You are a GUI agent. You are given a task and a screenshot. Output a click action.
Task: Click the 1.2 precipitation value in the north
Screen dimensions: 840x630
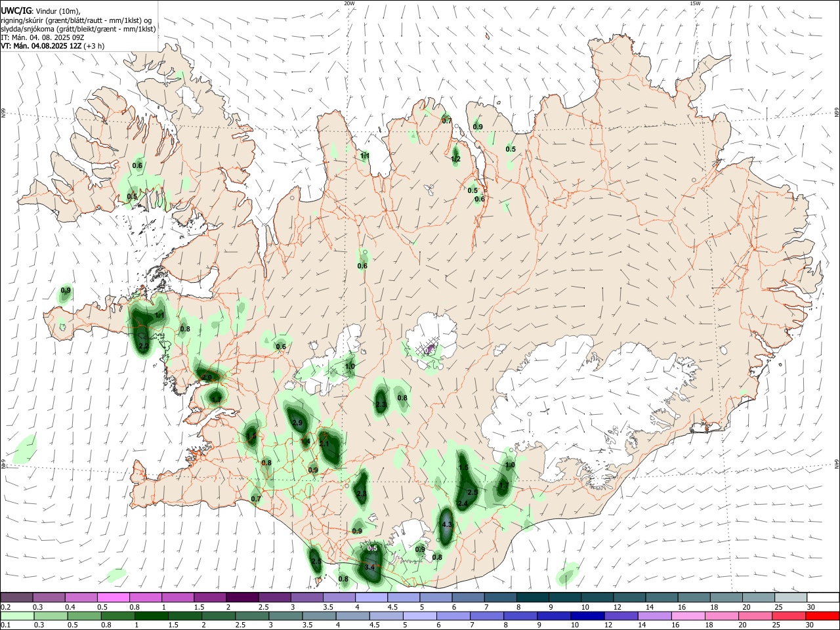pyautogui.click(x=456, y=159)
